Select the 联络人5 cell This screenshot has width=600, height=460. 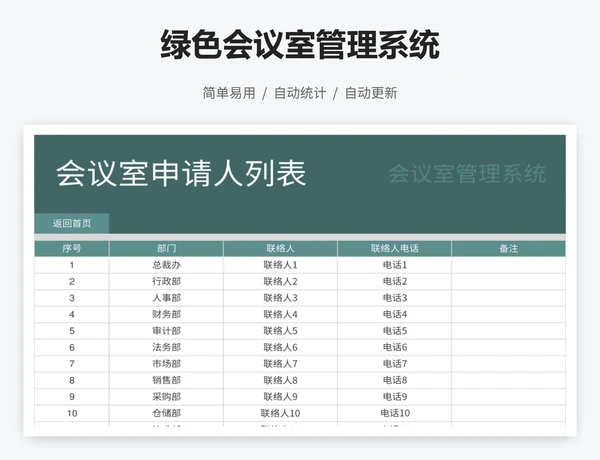tap(280, 331)
